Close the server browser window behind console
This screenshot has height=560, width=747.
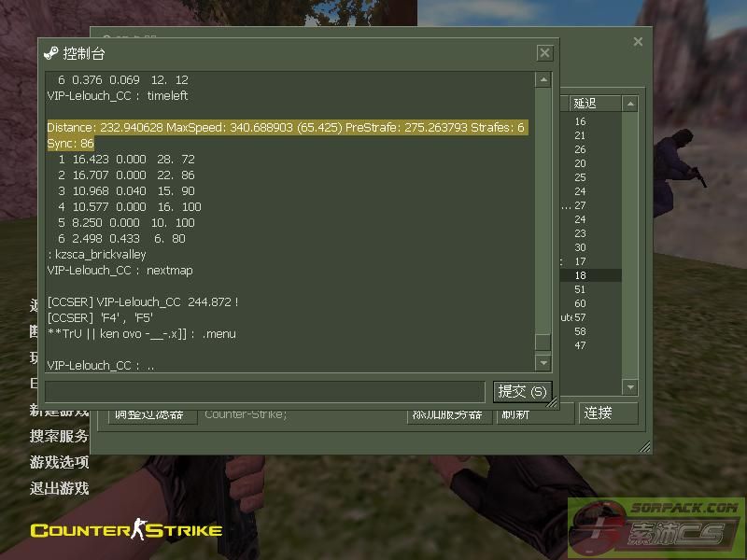[x=638, y=42]
